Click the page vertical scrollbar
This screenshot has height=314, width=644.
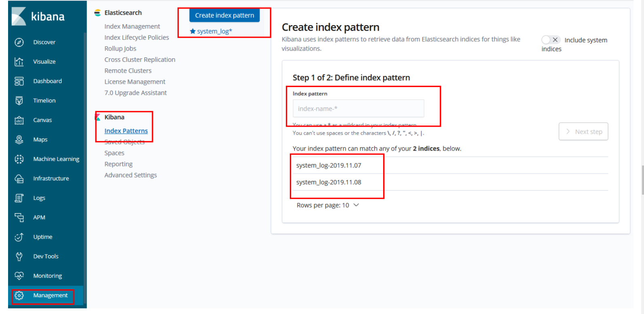point(642,180)
